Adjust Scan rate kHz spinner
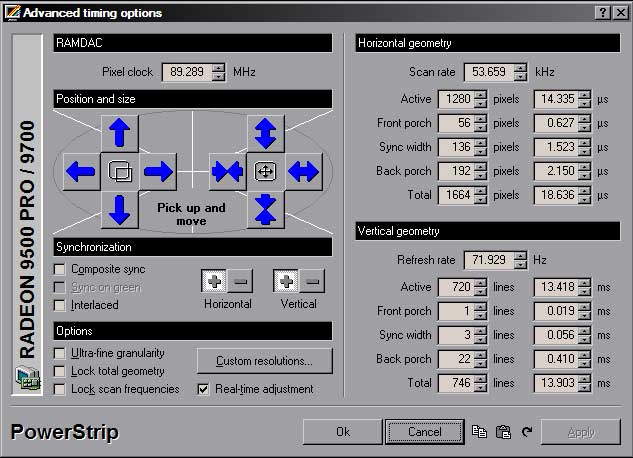The height and width of the screenshot is (458, 633). point(520,72)
